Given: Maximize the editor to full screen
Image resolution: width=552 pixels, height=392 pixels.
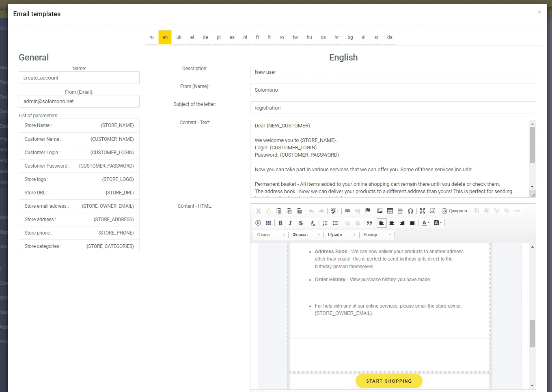Looking at the screenshot, I should 423,211.
